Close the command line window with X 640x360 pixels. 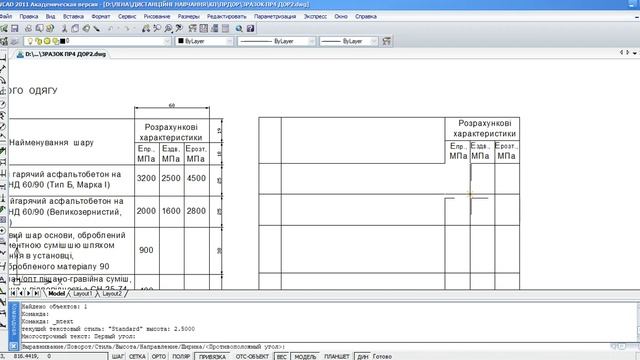(13, 346)
